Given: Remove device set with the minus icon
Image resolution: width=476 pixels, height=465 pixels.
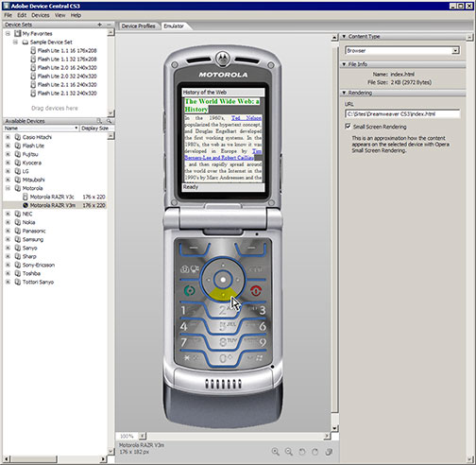Looking at the screenshot, I should tap(109, 25).
